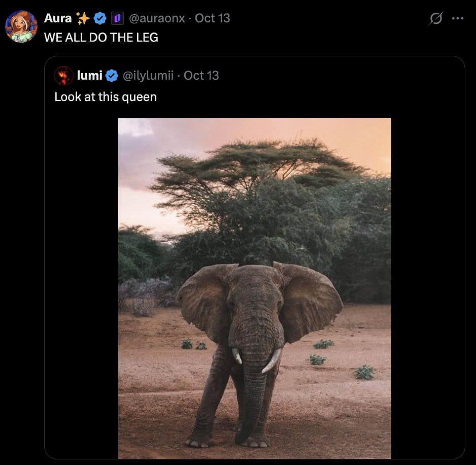Click Aura's blue verified badge
This screenshot has width=476, height=465.
point(100,19)
